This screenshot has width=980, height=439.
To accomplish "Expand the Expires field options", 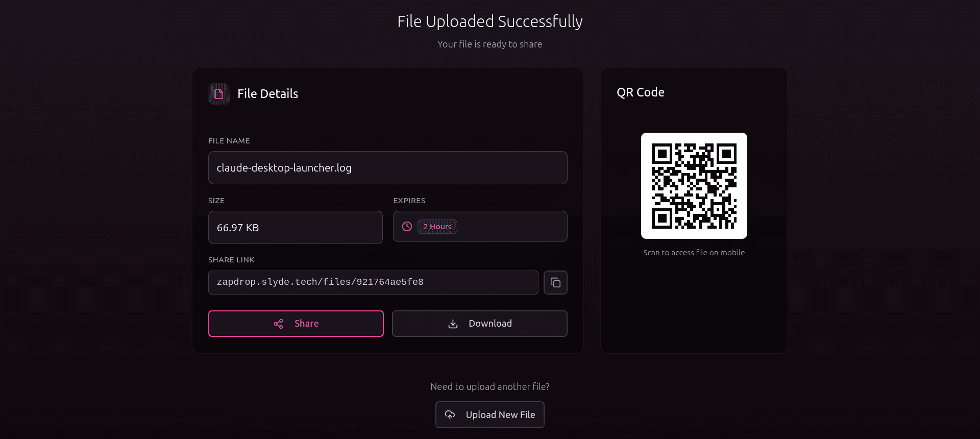I will click(479, 226).
